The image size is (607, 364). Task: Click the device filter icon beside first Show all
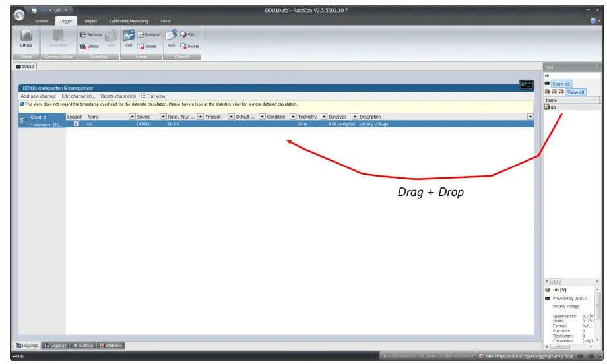point(547,84)
